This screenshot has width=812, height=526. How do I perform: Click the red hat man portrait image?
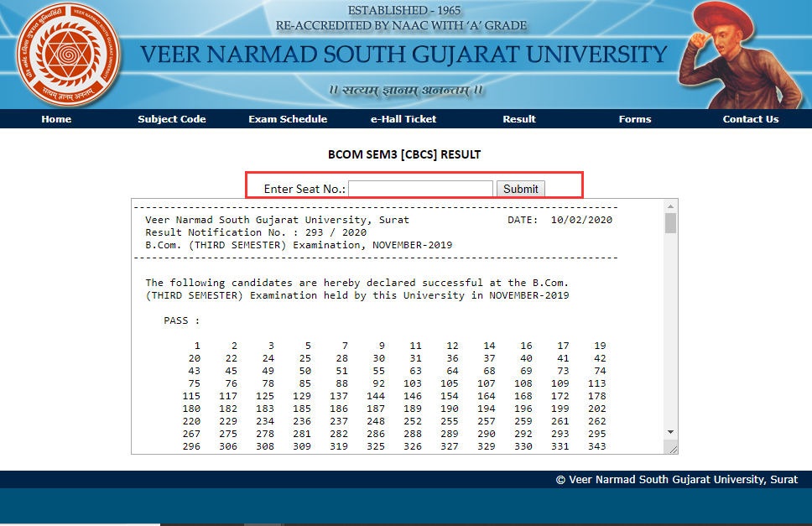click(x=742, y=54)
